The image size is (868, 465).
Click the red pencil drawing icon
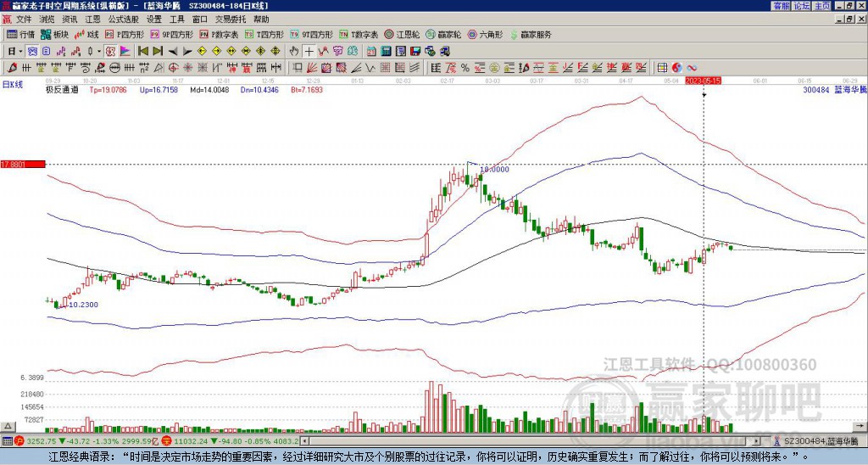pos(10,68)
